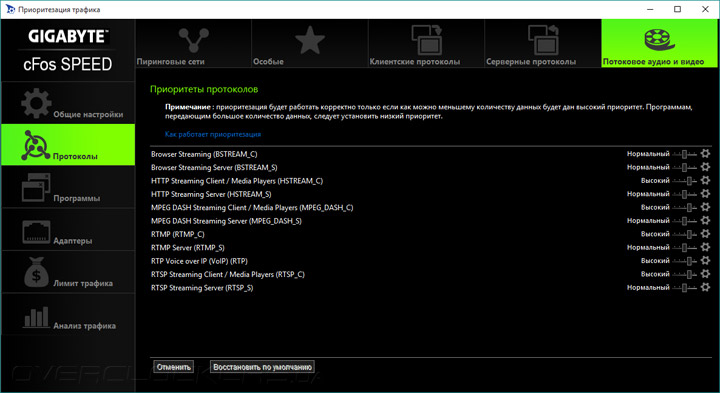The image size is (720, 393).
Task: Open the Программы windows icon in sidebar
Action: [x=36, y=187]
